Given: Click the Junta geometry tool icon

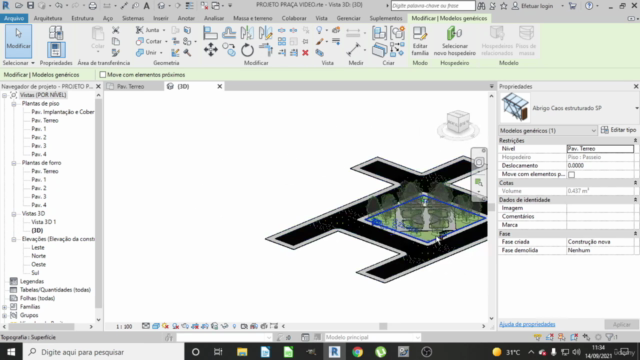Looking at the screenshot, I should [140, 30].
